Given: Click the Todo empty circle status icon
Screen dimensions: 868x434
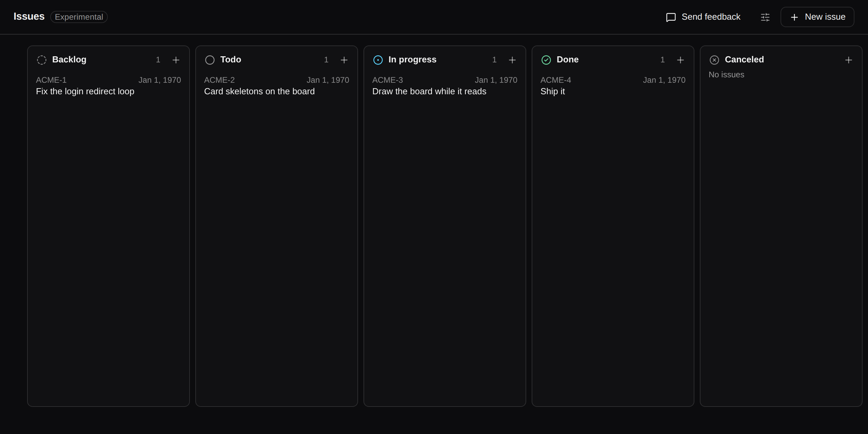Looking at the screenshot, I should pyautogui.click(x=210, y=60).
